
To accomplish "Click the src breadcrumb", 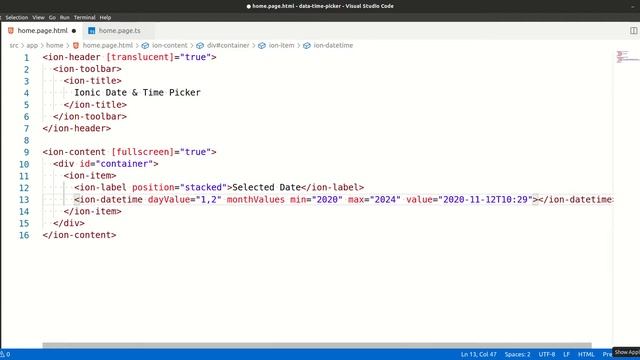I will [14, 45].
